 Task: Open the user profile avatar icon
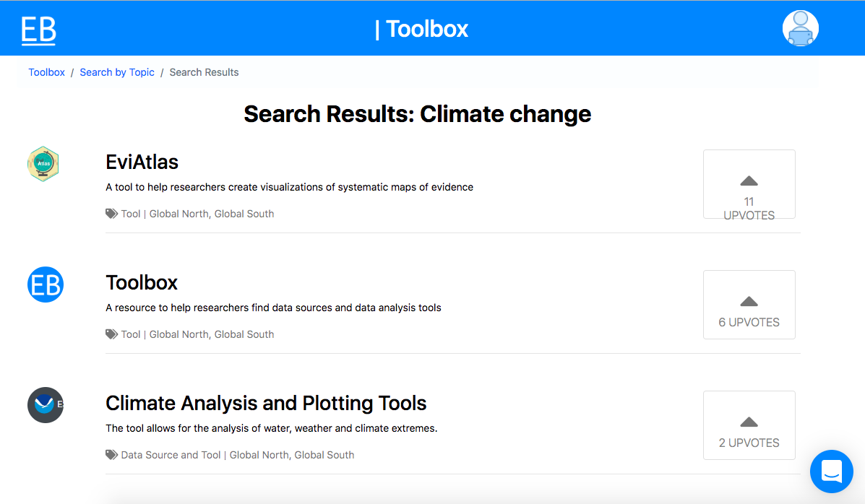point(800,28)
